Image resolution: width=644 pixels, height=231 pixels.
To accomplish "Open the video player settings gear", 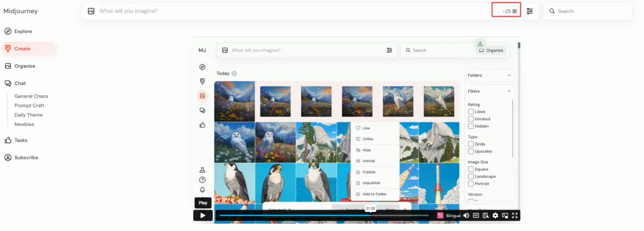I will 495,215.
